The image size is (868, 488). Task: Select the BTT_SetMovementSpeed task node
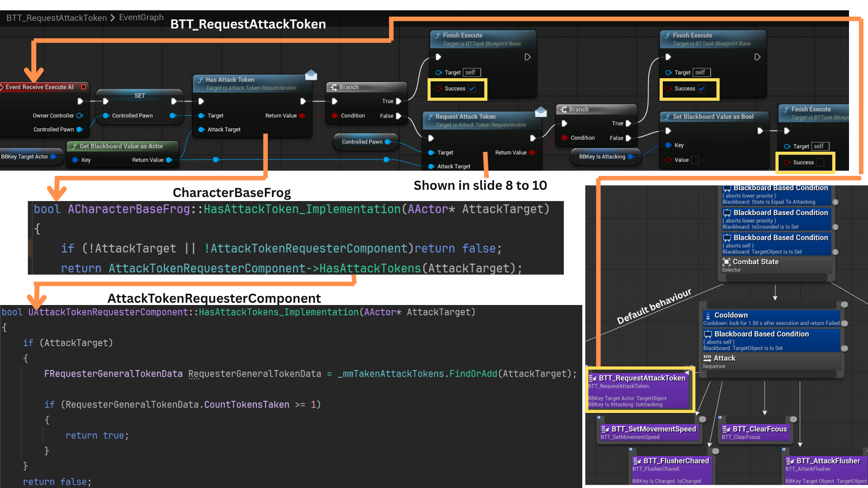click(649, 432)
